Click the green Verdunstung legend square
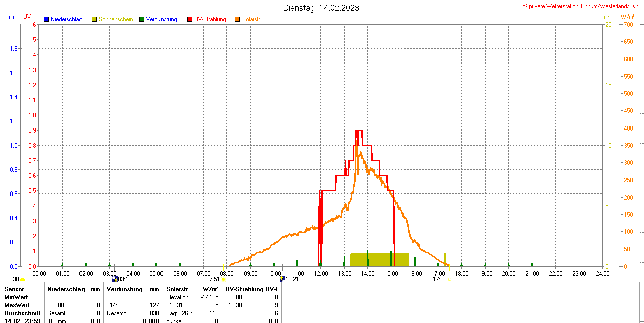This screenshot has width=644, height=323. (x=142, y=19)
